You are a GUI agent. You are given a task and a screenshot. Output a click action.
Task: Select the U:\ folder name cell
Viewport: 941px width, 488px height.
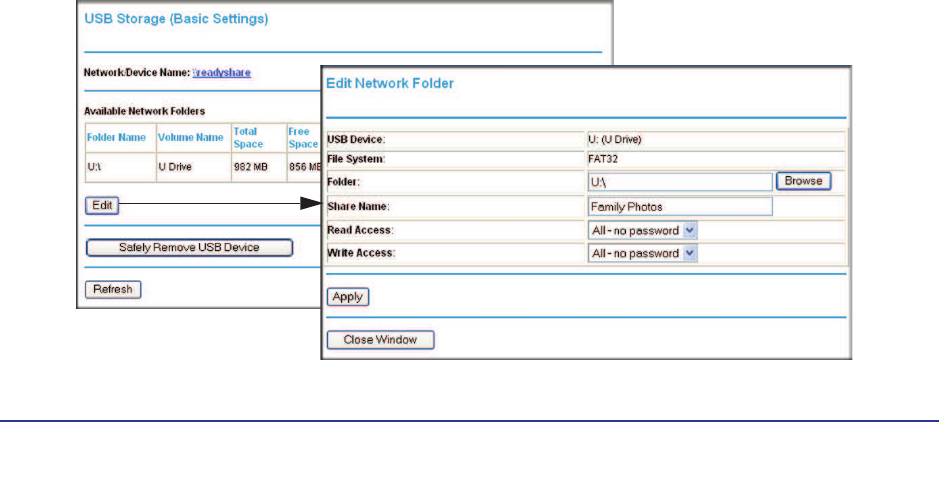coord(121,167)
